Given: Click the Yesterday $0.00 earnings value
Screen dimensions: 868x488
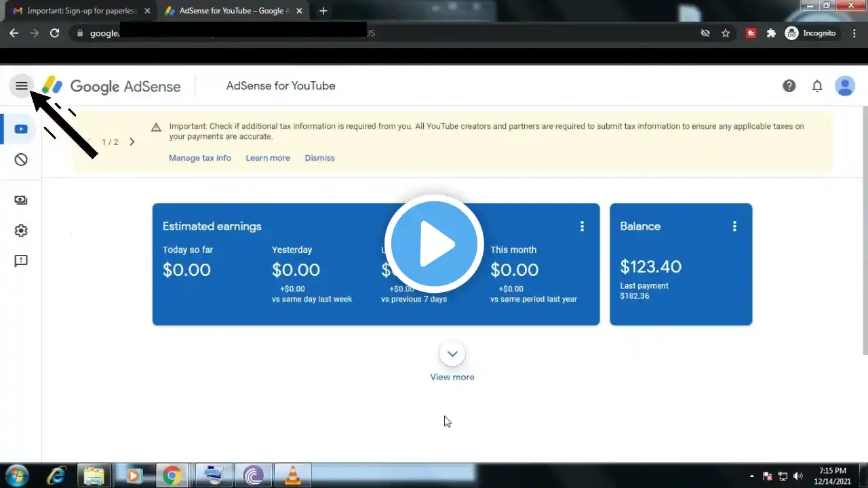Looking at the screenshot, I should click(296, 270).
